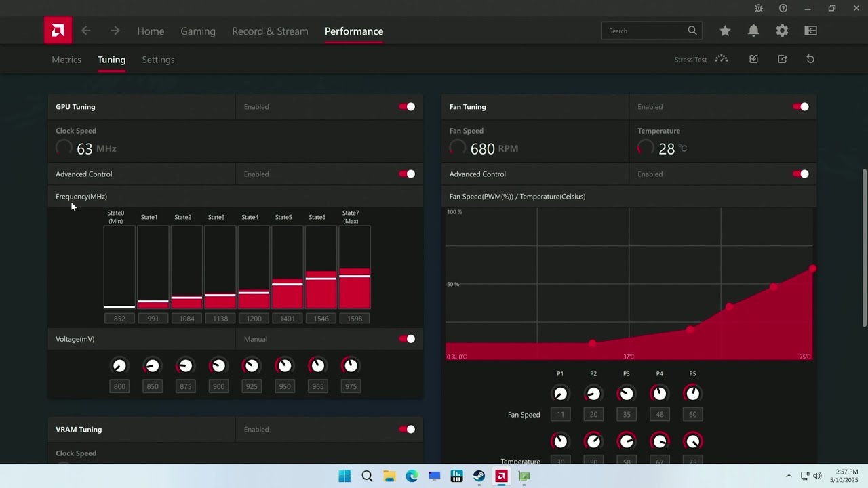
Task: Click State2 frequency field 1084
Action: click(186, 319)
